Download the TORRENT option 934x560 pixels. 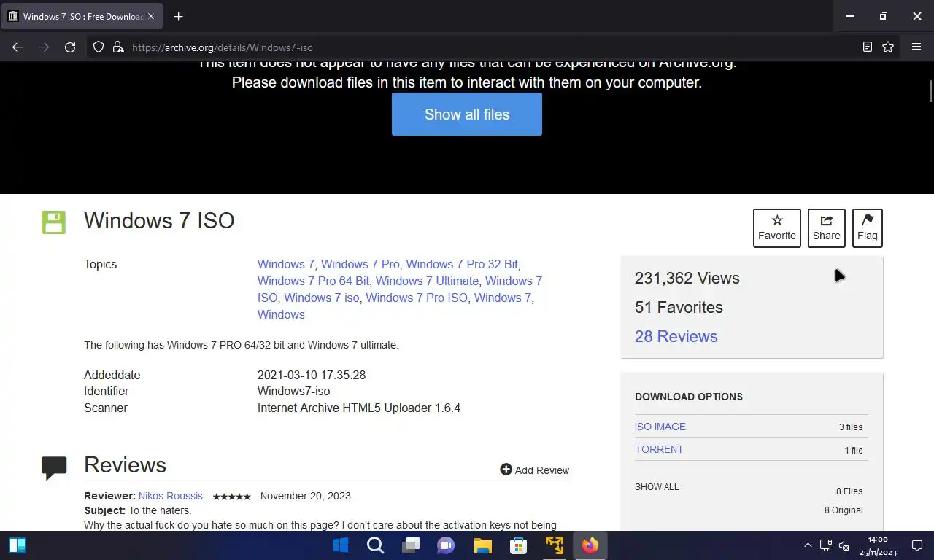(x=659, y=449)
